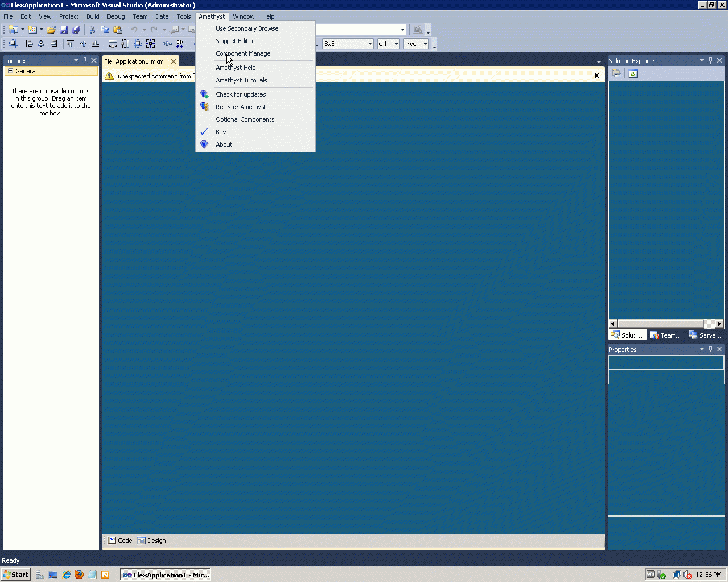
Task: Select Register Amethyst menu entry
Action: pos(255,107)
